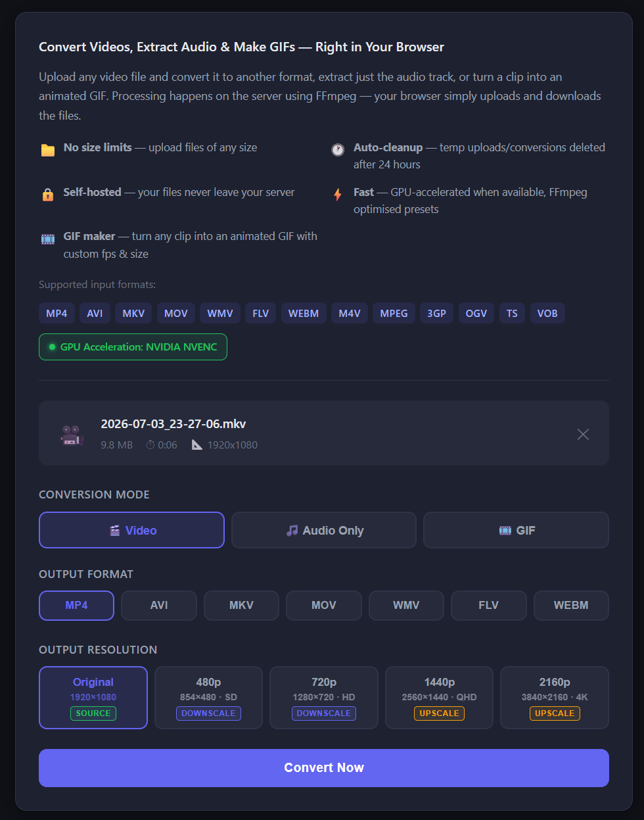Select the Video conversion mode
The image size is (644, 820).
point(131,530)
